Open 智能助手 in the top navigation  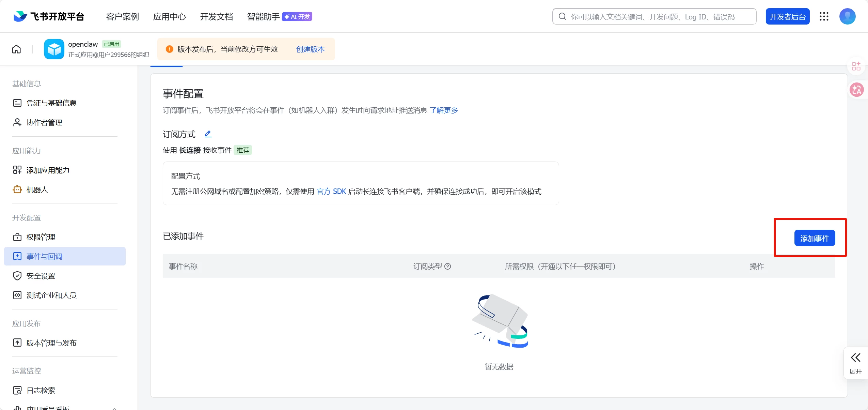coord(263,16)
